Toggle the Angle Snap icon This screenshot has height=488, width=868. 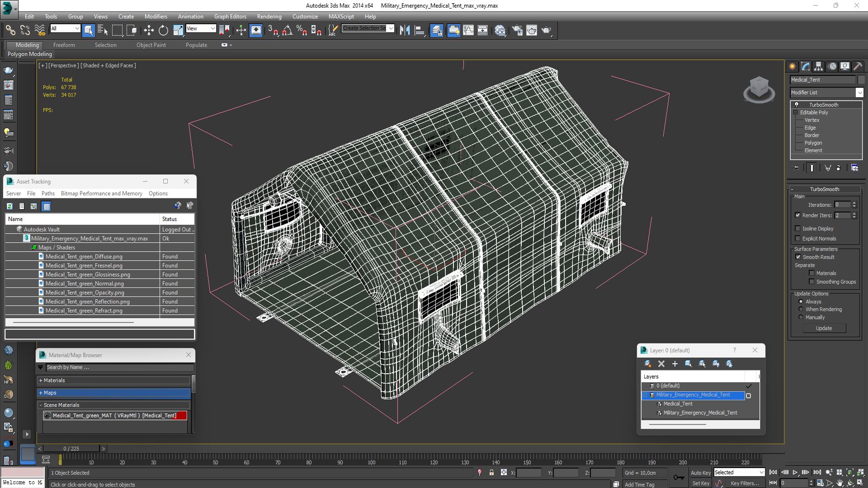287,30
